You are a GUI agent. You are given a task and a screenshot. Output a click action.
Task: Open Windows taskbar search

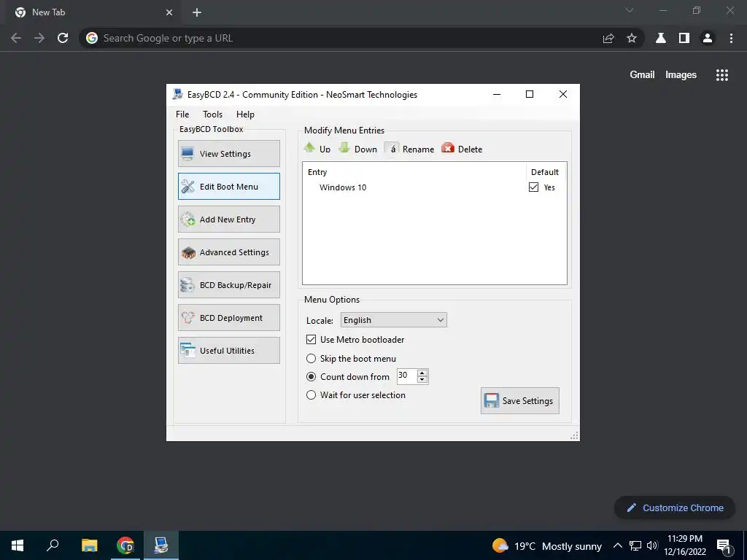pyautogui.click(x=53, y=545)
